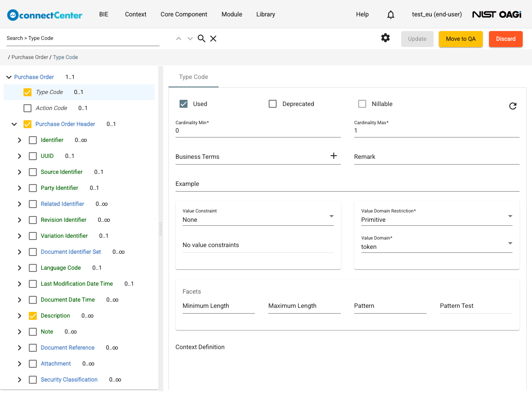Select Last Modification Date Time item
This screenshot has width=532, height=405.
pyautogui.click(x=77, y=284)
